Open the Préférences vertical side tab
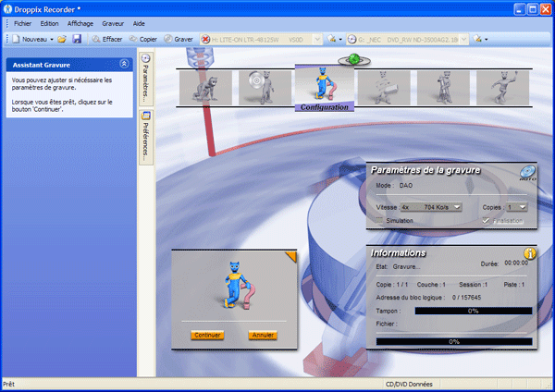Image resolution: width=555 pixels, height=392 pixels. click(146, 137)
